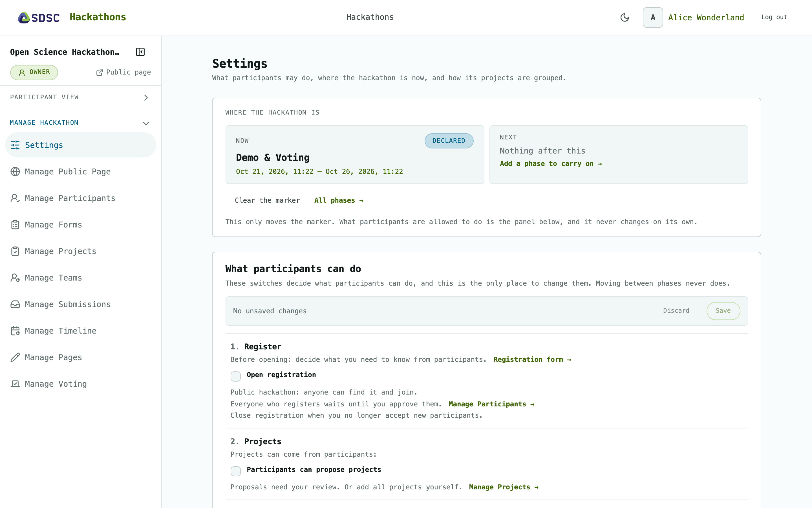Click the Manage Timeline calendar icon
Viewport: 812px width, 508px height.
15,331
